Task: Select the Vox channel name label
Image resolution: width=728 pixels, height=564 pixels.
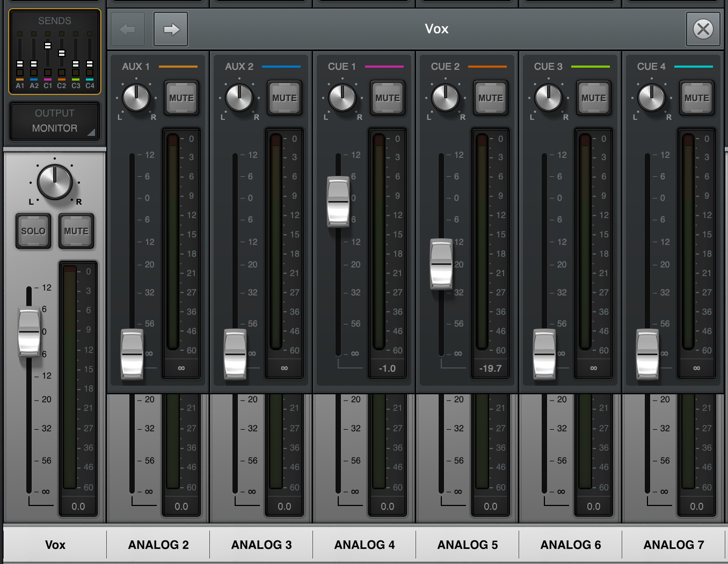Action: click(x=55, y=545)
